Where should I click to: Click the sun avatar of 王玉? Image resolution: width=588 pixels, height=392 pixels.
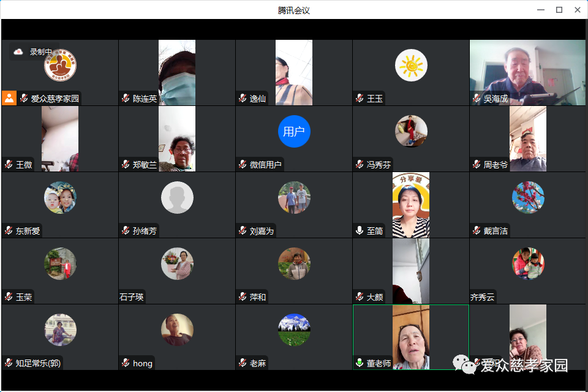pyautogui.click(x=411, y=65)
